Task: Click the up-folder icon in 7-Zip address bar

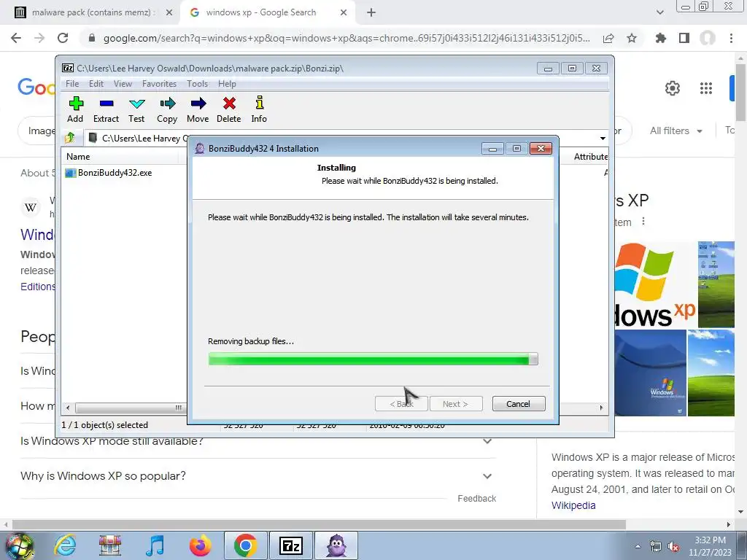Action: (x=70, y=138)
